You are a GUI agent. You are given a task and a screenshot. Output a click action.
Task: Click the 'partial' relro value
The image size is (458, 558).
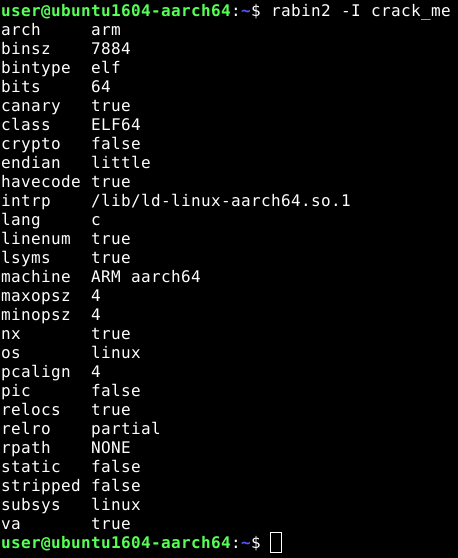[125, 429]
